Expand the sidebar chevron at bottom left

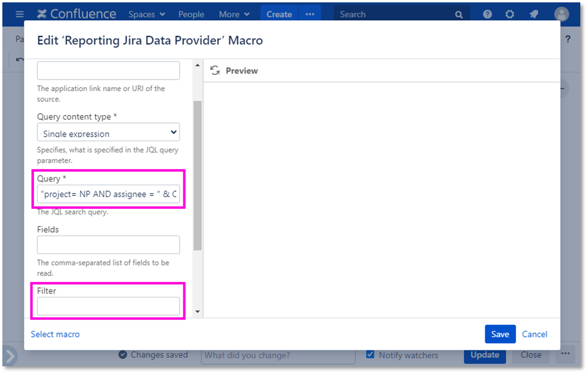tap(10, 356)
